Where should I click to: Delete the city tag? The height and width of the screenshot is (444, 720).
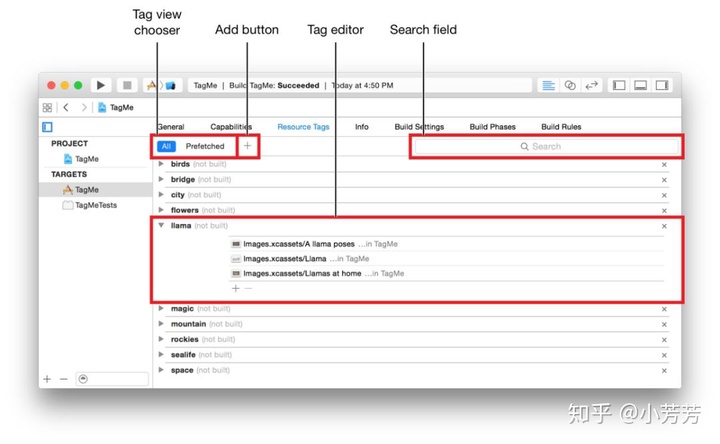coord(664,196)
